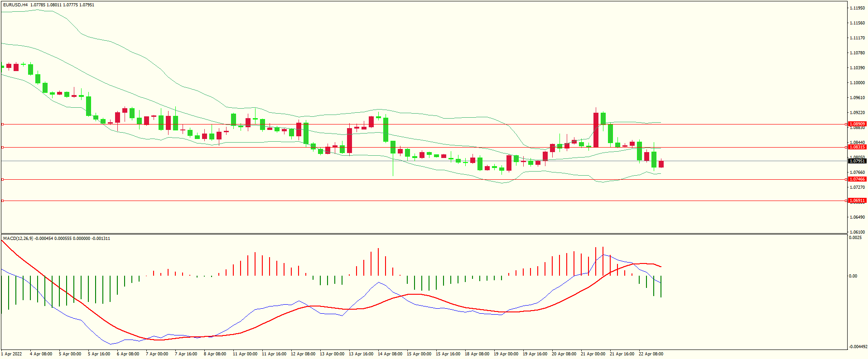Click the 1.06100 price scale label
This screenshot has width=868, height=359.
click(x=858, y=232)
